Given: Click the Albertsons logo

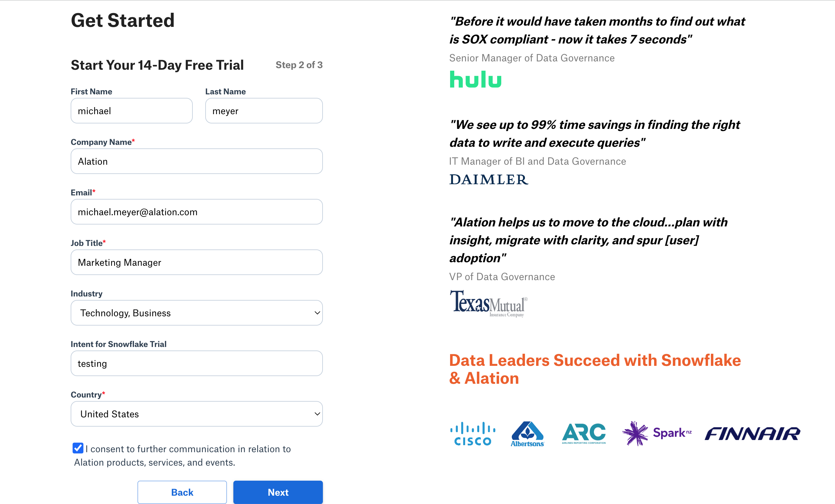Looking at the screenshot, I should click(527, 434).
